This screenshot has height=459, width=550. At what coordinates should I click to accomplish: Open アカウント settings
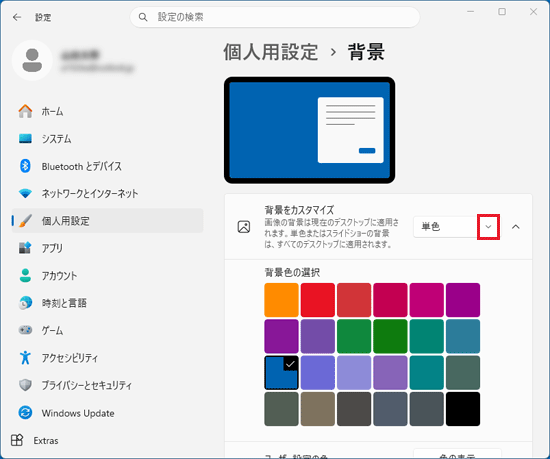click(107, 275)
